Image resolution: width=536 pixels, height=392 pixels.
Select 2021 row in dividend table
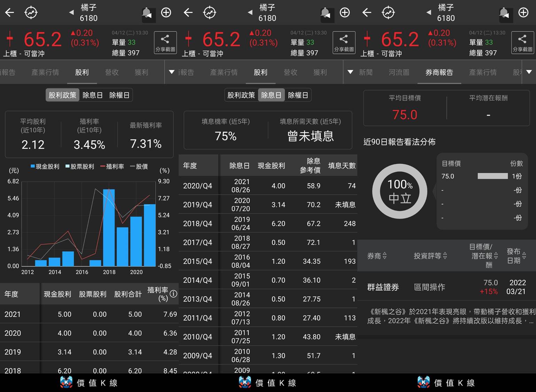(89, 314)
